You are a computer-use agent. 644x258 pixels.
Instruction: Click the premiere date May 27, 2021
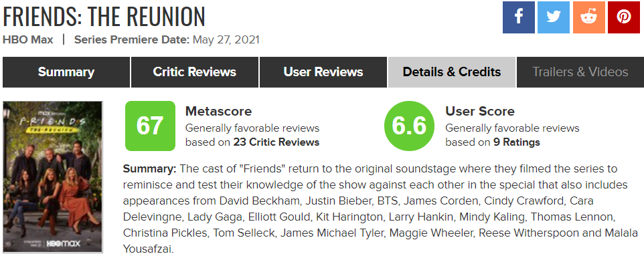click(226, 40)
